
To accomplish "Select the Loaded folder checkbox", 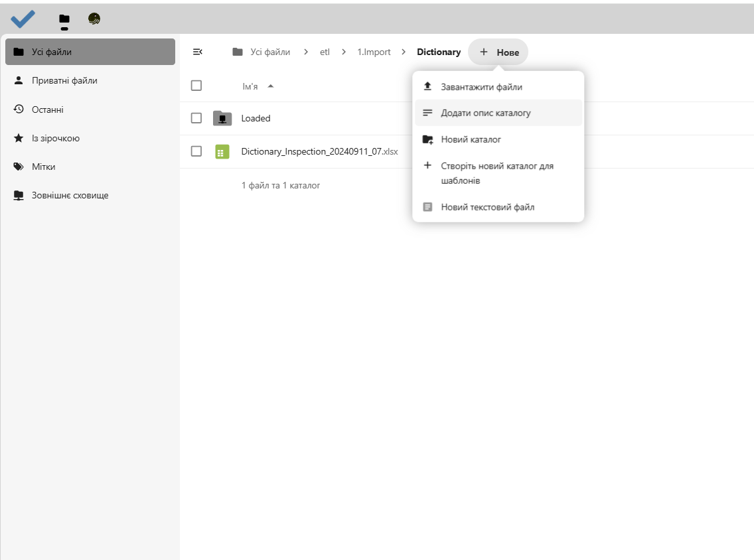I will click(196, 118).
